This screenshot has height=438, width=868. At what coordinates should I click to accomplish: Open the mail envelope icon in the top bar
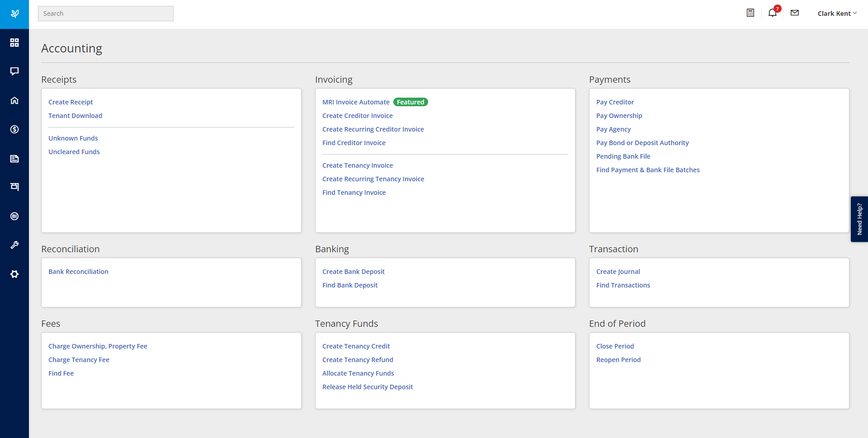[x=794, y=13]
